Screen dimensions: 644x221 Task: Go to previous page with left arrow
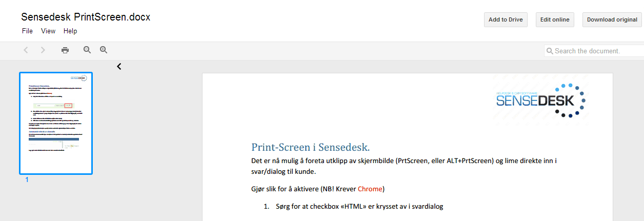pyautogui.click(x=26, y=50)
